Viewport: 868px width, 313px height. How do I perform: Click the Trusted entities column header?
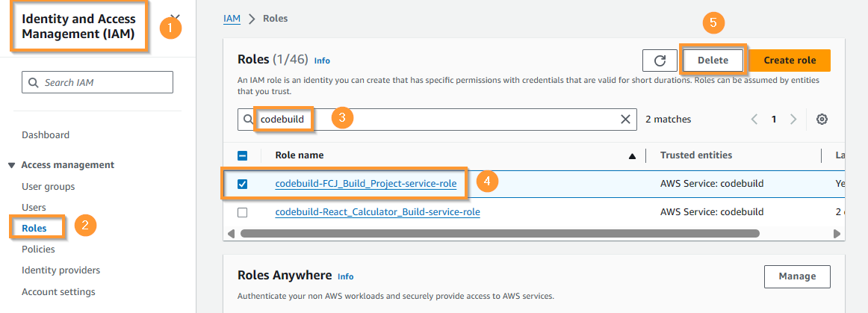[x=696, y=155]
